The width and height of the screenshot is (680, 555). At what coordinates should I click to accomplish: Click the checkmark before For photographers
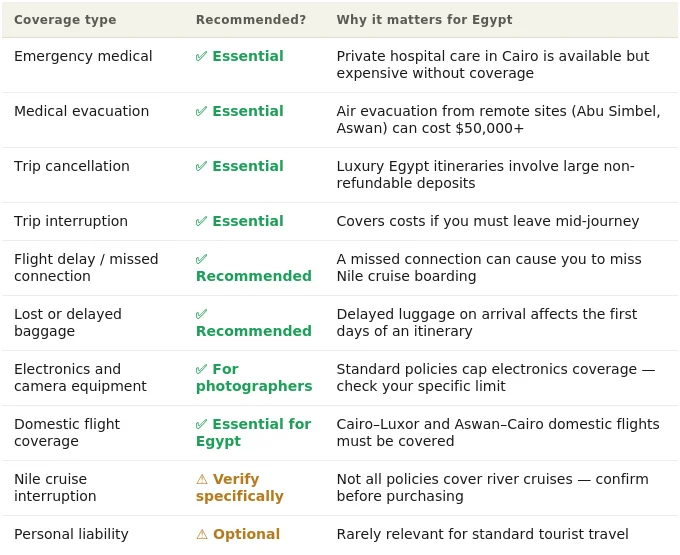(201, 369)
